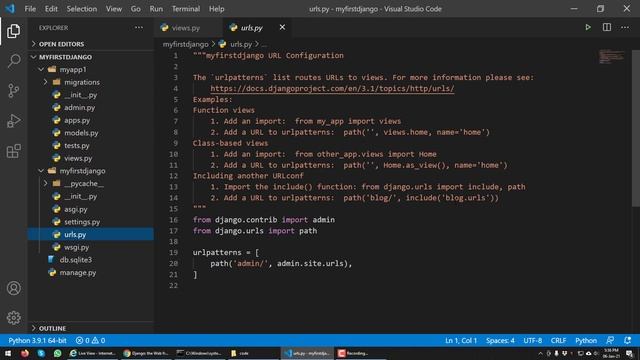This screenshot has height=360, width=640.
Task: Open the File menu
Action: coord(30,9)
